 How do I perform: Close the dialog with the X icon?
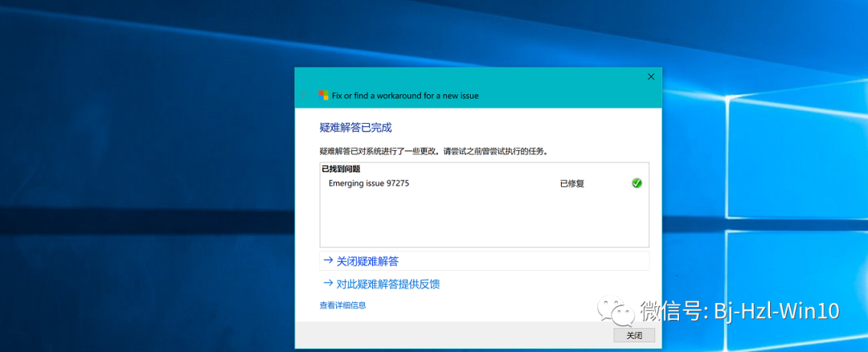tap(651, 76)
